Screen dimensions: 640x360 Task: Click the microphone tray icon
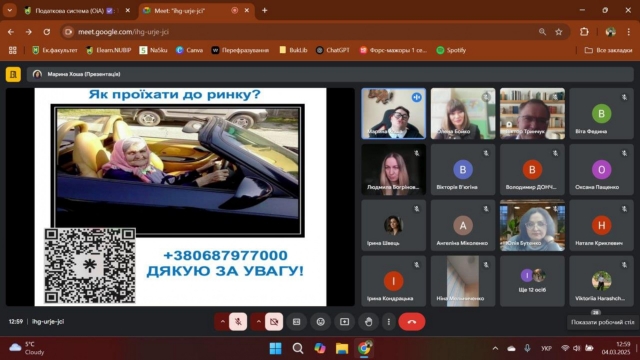[527, 348]
